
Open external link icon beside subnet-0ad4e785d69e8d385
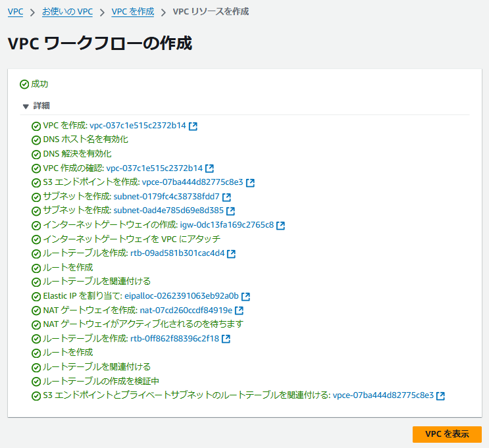point(230,211)
